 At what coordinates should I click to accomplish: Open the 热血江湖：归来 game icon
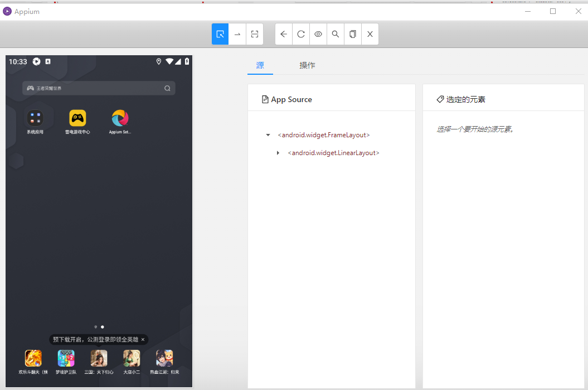[164, 358]
